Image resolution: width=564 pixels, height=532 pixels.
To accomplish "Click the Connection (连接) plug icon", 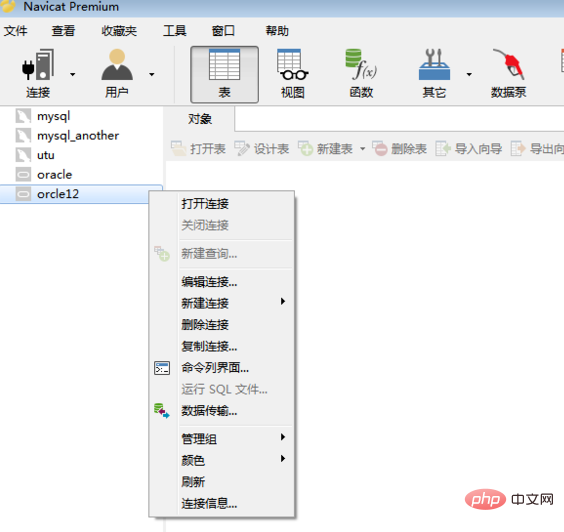I will [x=38, y=65].
